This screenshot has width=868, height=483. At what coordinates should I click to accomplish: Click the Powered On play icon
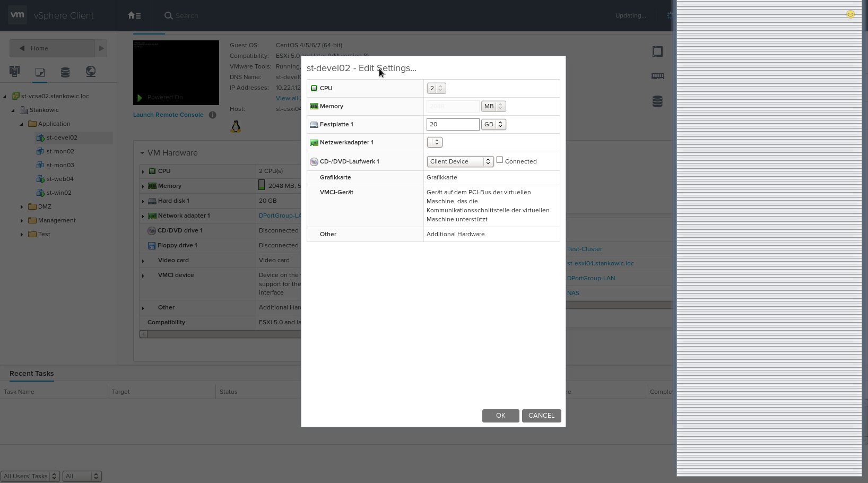[x=140, y=98]
